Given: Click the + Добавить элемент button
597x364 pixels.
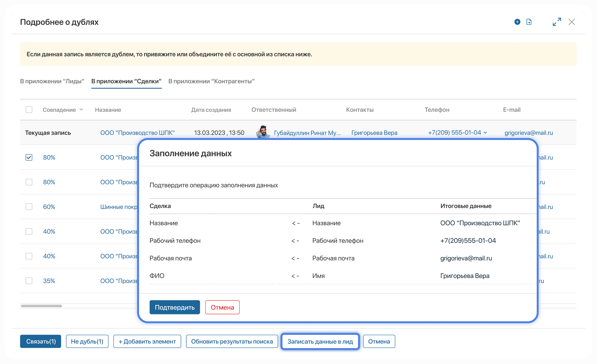Looking at the screenshot, I should click(x=147, y=341).
